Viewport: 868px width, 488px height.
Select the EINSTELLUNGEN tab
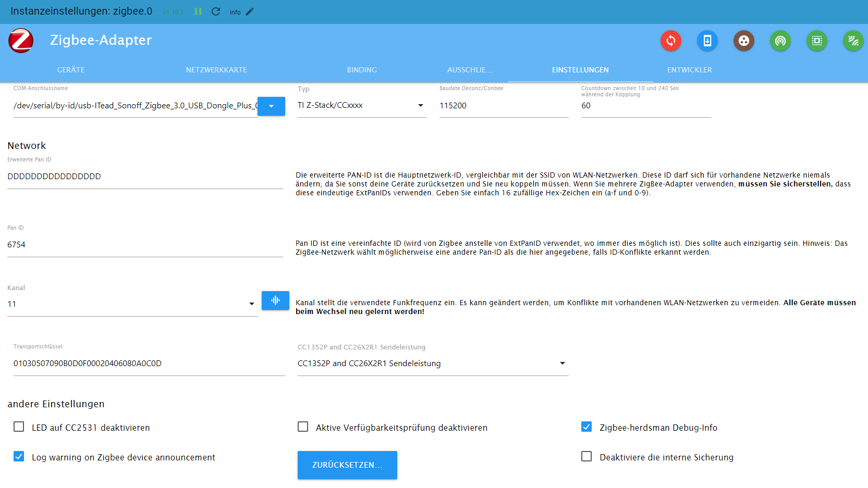(x=580, y=70)
